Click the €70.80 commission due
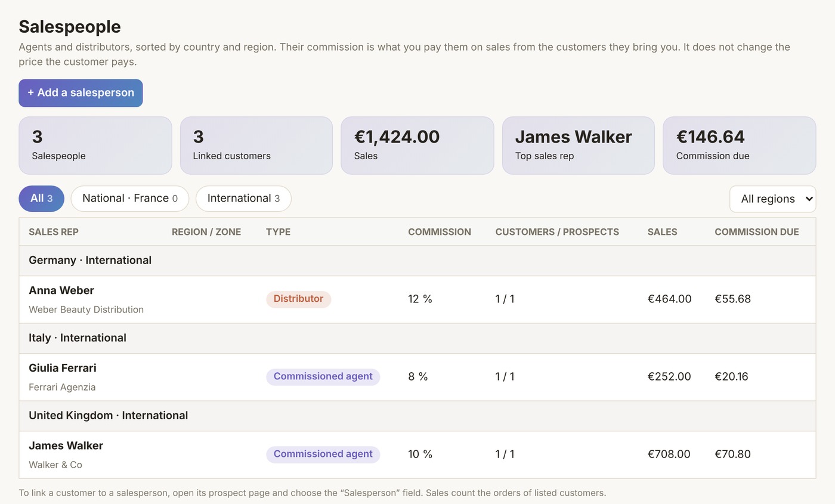835x504 pixels. pyautogui.click(x=732, y=454)
